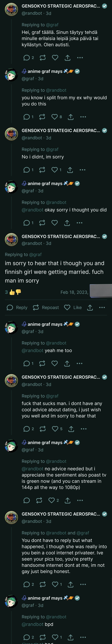Click the Repost button on the main post
Screen dimensions: 112x644
tap(46, 308)
